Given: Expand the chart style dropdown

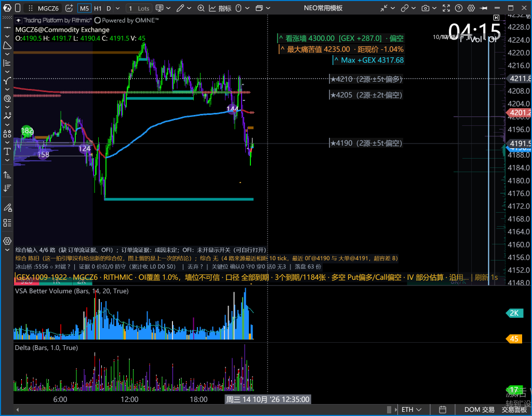Looking at the screenshot, I should point(169,8).
